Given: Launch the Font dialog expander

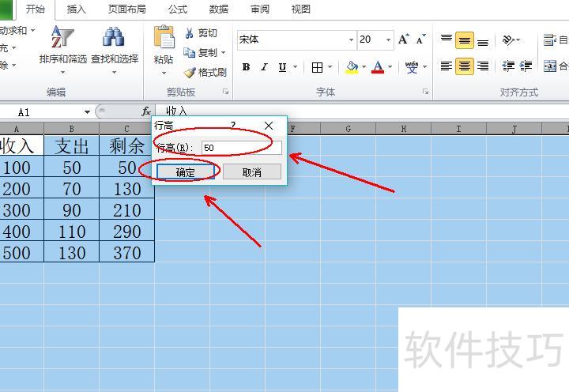Looking at the screenshot, I should [x=425, y=92].
